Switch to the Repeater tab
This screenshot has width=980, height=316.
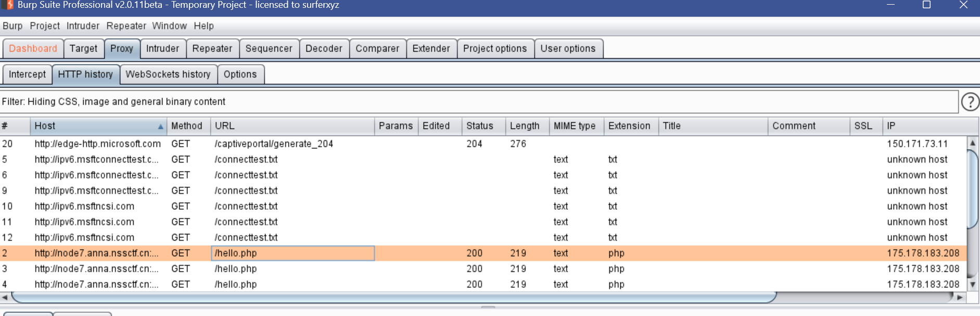(x=212, y=48)
